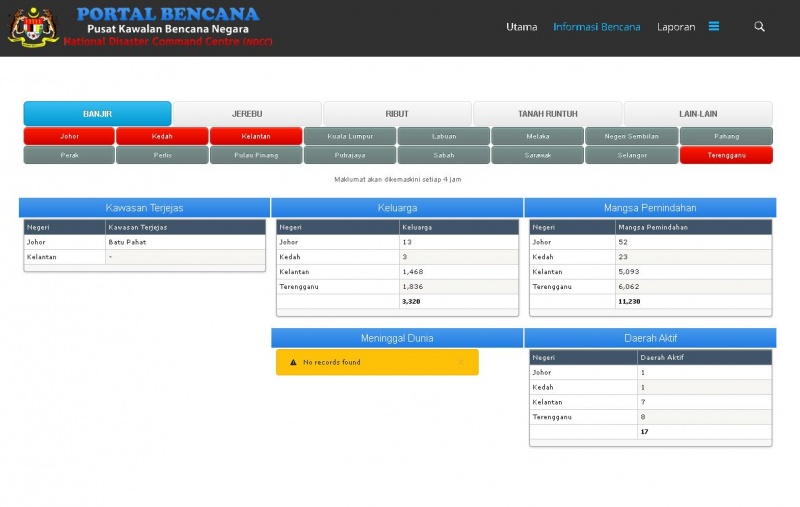Click the Keluarga total 3,320
800x507 pixels.
(x=411, y=301)
